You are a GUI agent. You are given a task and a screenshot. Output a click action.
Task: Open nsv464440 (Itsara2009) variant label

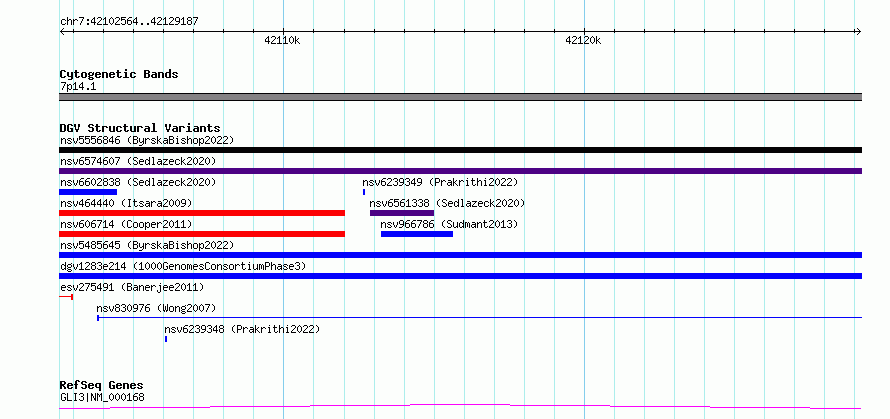tap(126, 203)
